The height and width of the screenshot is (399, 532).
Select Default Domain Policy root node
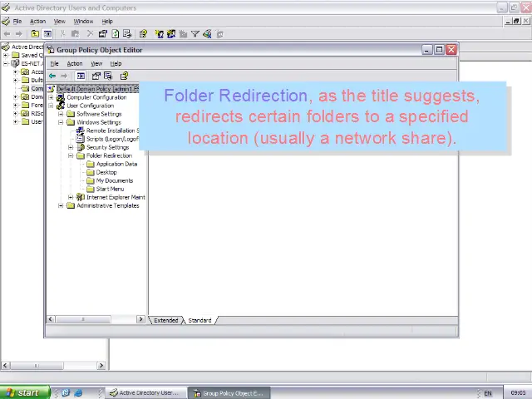(x=98, y=89)
